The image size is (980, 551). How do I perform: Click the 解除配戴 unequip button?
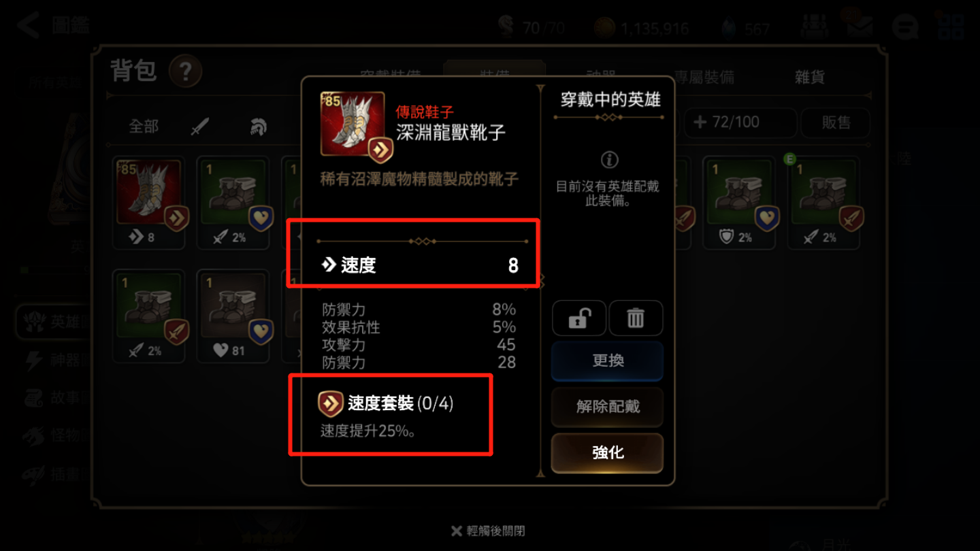pos(608,407)
